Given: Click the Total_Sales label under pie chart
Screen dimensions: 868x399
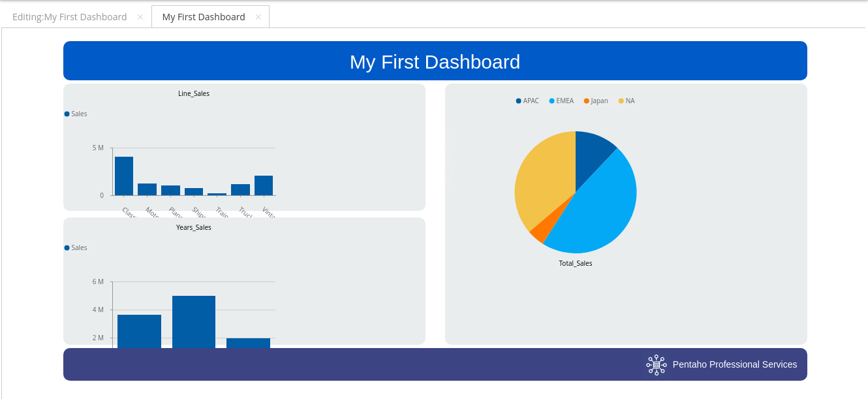Looking at the screenshot, I should point(575,263).
